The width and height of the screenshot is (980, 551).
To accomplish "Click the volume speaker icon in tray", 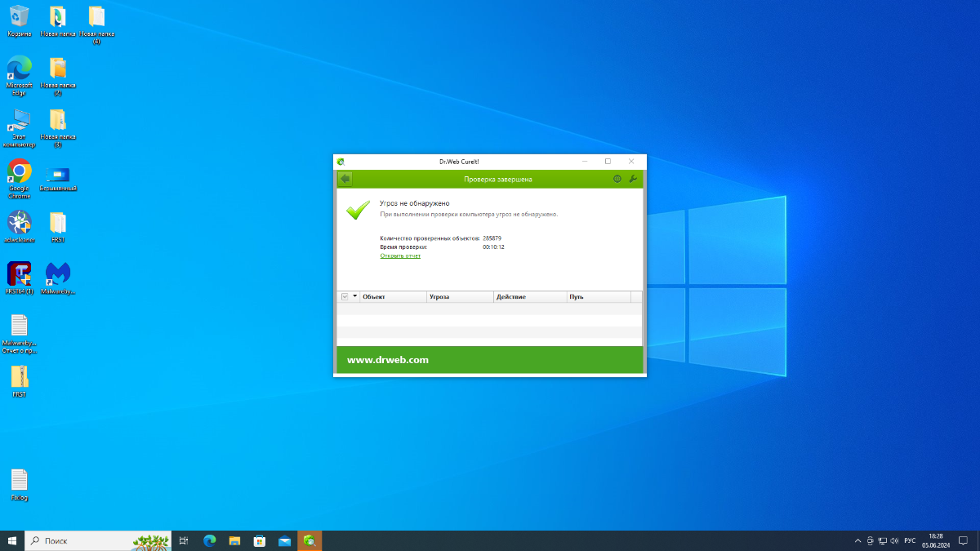I will coord(895,540).
